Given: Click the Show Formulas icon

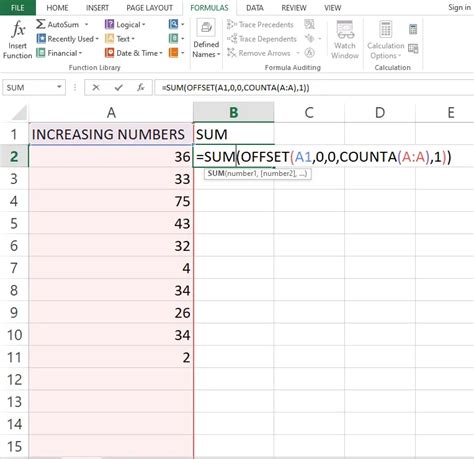Looking at the screenshot, I should point(309,24).
